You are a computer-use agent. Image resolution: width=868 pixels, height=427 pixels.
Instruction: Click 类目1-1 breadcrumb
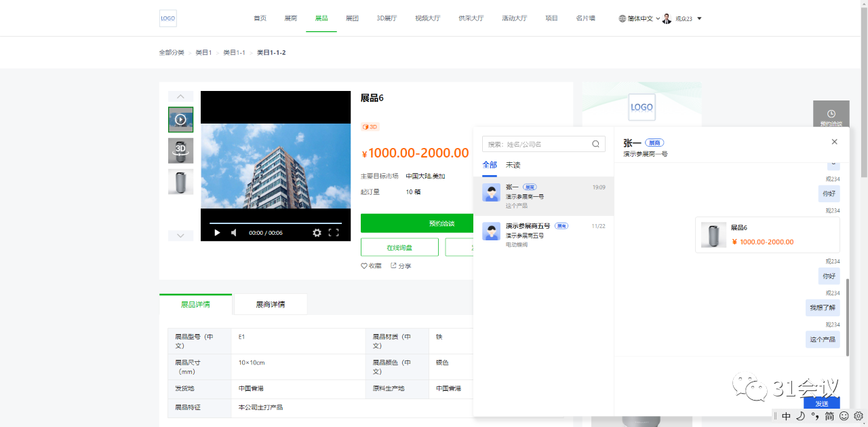[234, 52]
